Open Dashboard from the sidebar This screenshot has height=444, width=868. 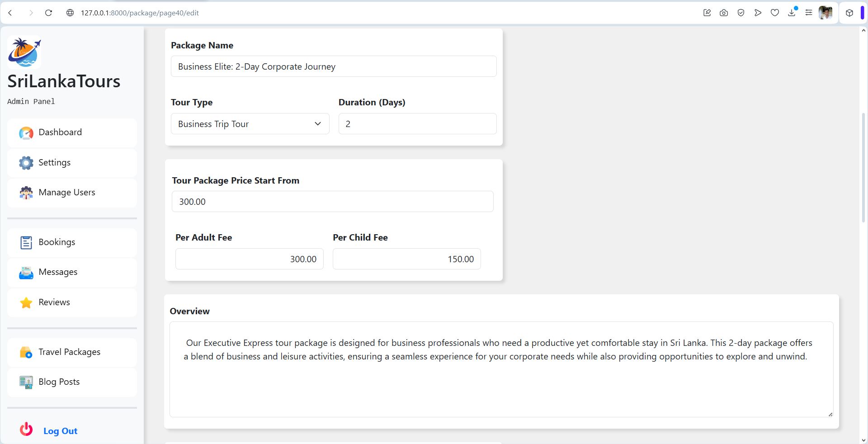tap(72, 133)
